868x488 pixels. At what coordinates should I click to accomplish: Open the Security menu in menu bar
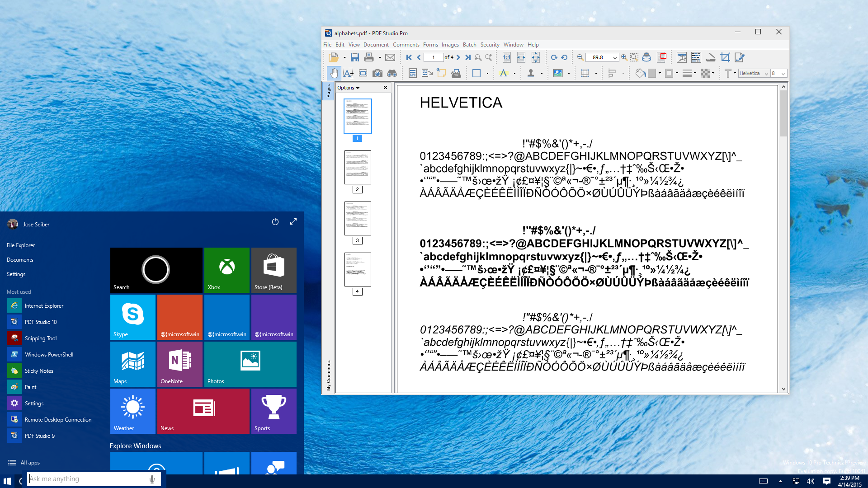click(x=490, y=45)
